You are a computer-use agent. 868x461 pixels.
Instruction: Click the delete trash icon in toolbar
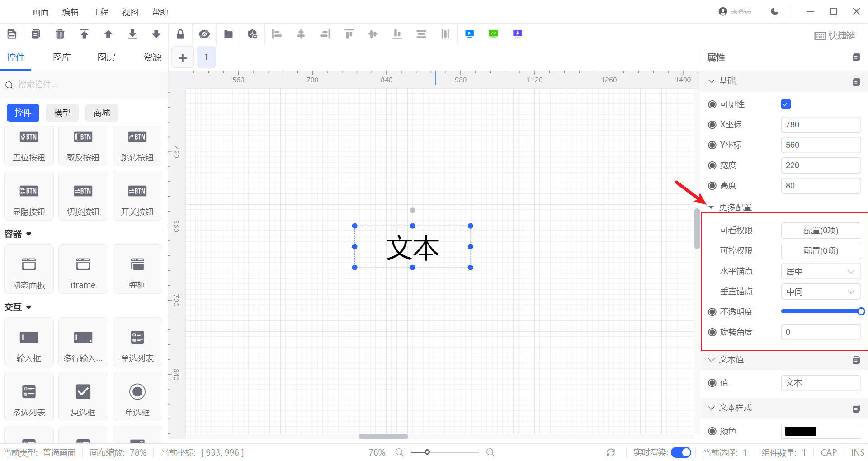60,34
